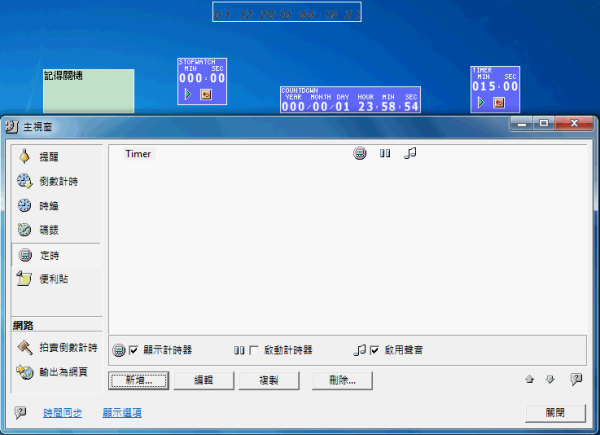Select the 時鐘 clock section
This screenshot has height=435, width=600.
pos(56,205)
